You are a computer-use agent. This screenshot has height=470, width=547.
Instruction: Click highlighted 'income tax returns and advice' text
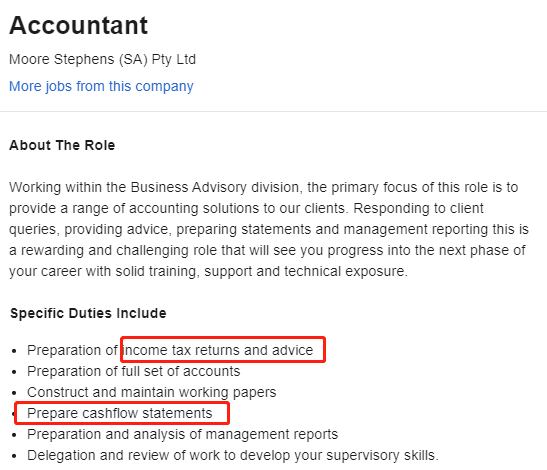click(x=218, y=350)
